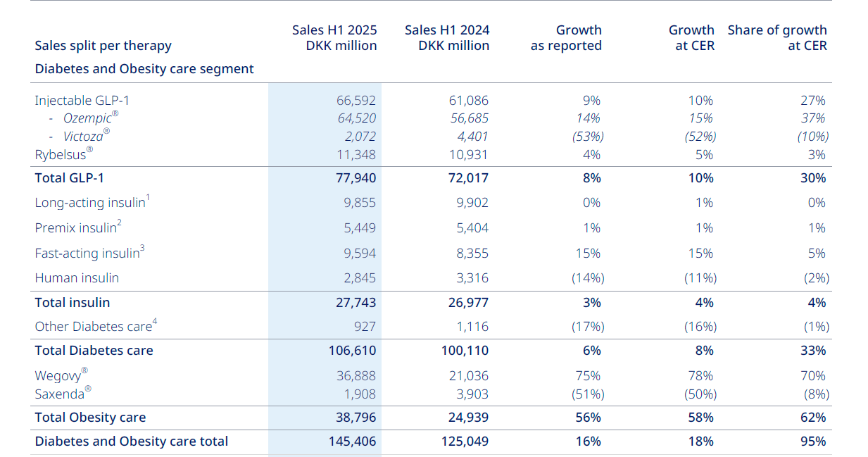Select the 'Rybelsus' row label
This screenshot has width=868, height=457.
[64, 154]
